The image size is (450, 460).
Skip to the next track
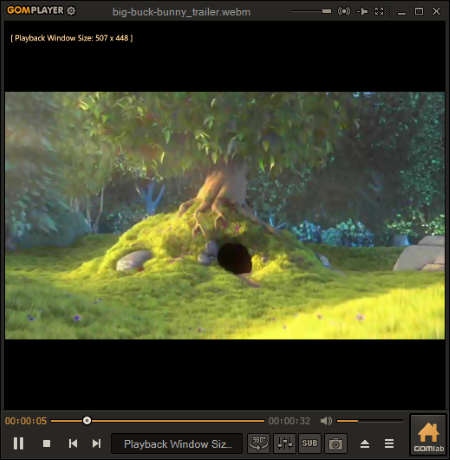pyautogui.click(x=97, y=444)
